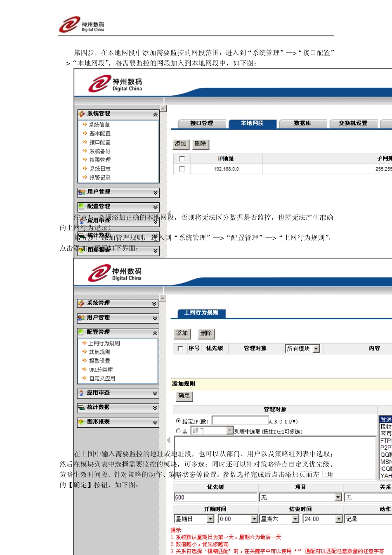Expand 系统管理 section chevron in second screenshot

154,304
